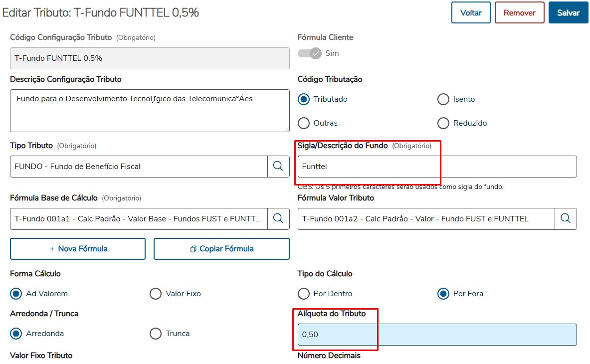590x364 pixels.
Task: Select the Trunca rounding option
Action: click(x=156, y=334)
